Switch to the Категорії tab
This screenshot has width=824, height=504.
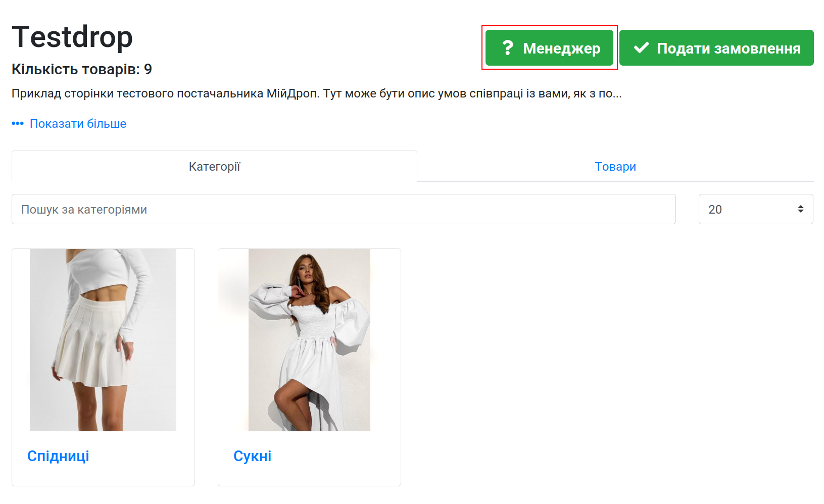(214, 166)
